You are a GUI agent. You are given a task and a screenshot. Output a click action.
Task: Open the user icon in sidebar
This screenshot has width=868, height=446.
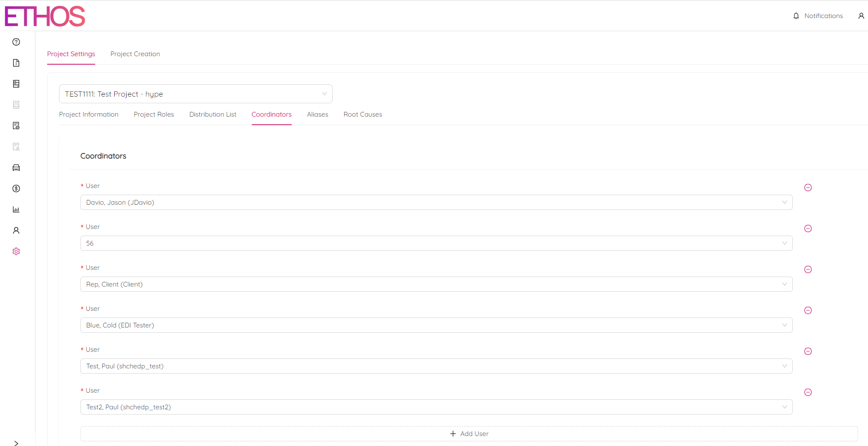(x=16, y=230)
